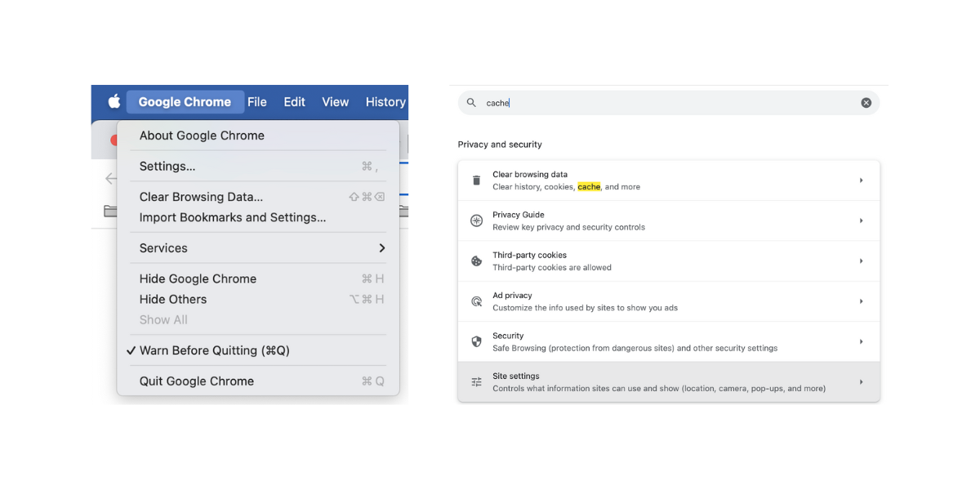Open the Apple menu icon
Viewport: 980px width, 490px height.
click(x=114, y=101)
